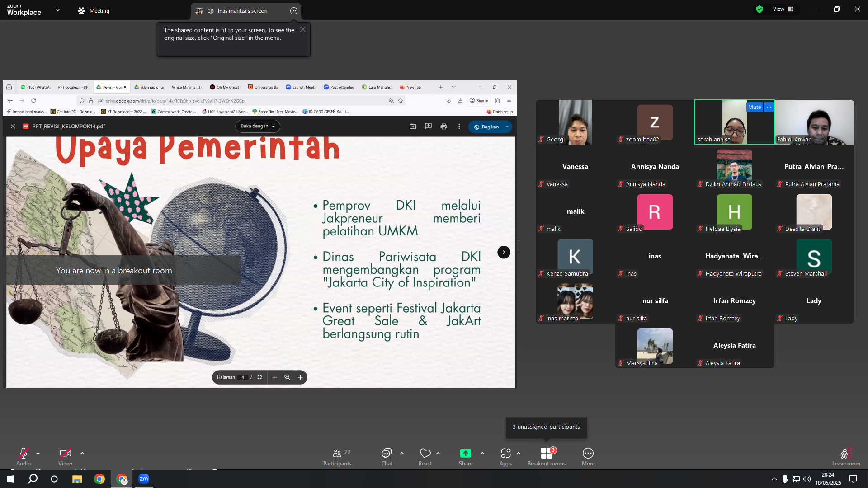Open the More options menu
The width and height of the screenshot is (868, 488).
[x=588, y=456]
